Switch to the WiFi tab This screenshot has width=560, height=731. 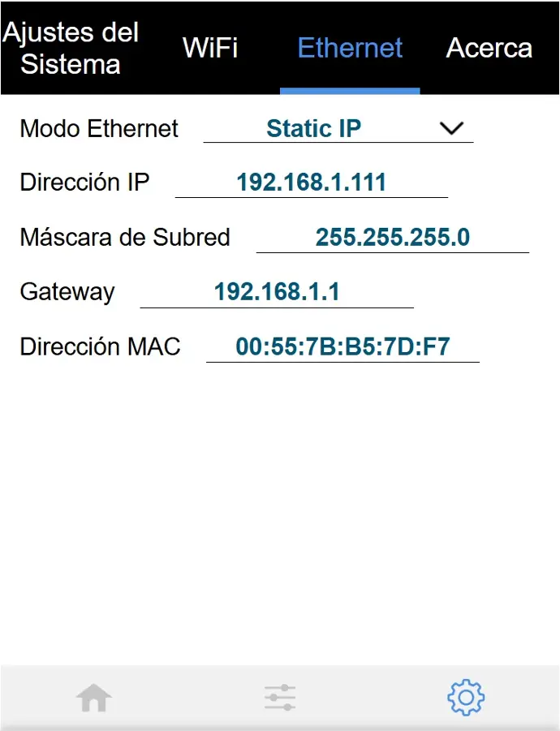[210, 48]
